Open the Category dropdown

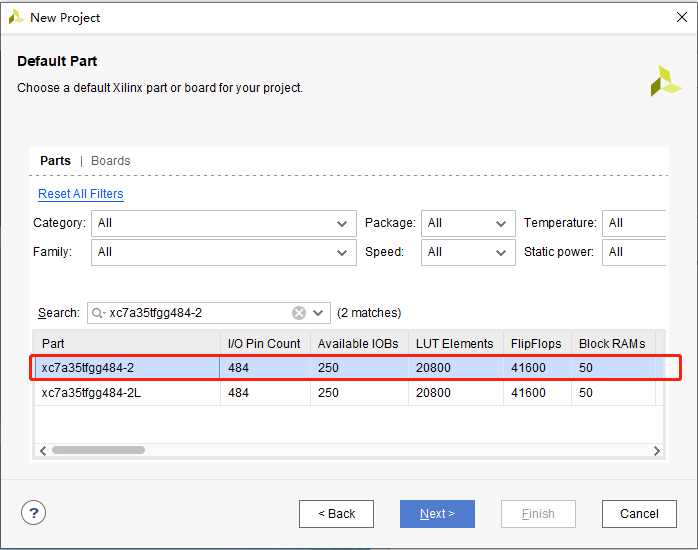[x=224, y=223]
